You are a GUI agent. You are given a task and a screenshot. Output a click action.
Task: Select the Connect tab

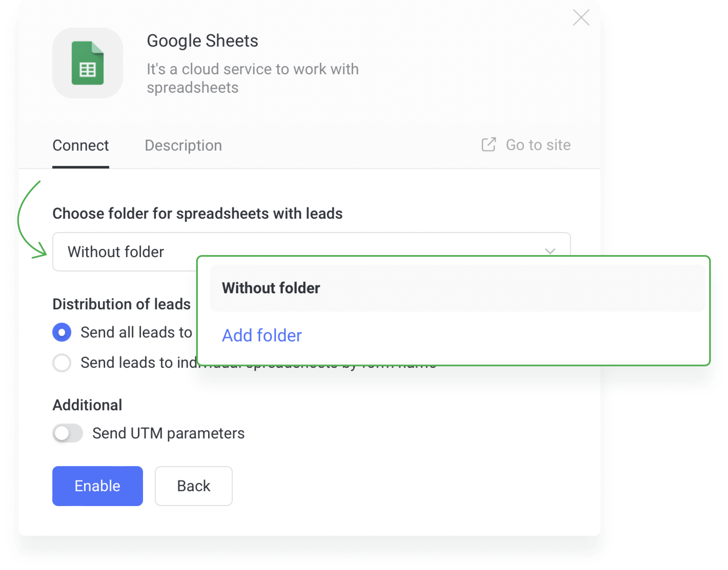81,145
